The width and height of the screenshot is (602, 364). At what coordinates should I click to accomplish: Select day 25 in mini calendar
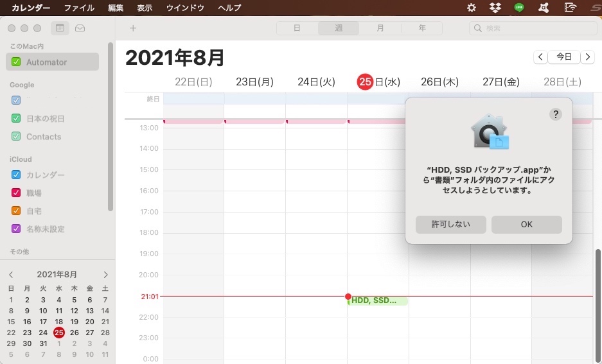(58, 333)
